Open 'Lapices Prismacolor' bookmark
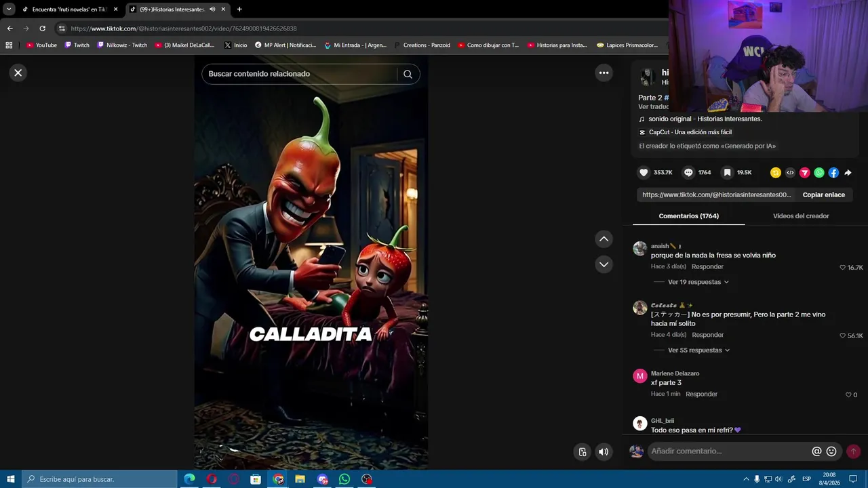 [x=627, y=45]
